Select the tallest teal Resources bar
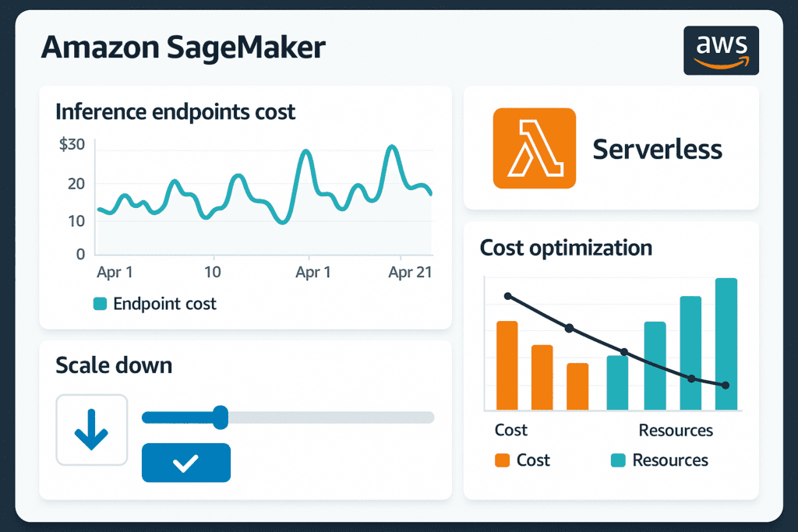Screen dimensions: 798x532 pyautogui.click(x=726, y=344)
